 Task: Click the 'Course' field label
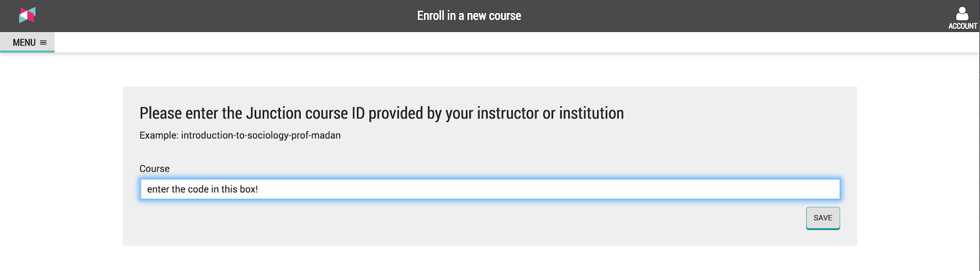click(154, 169)
